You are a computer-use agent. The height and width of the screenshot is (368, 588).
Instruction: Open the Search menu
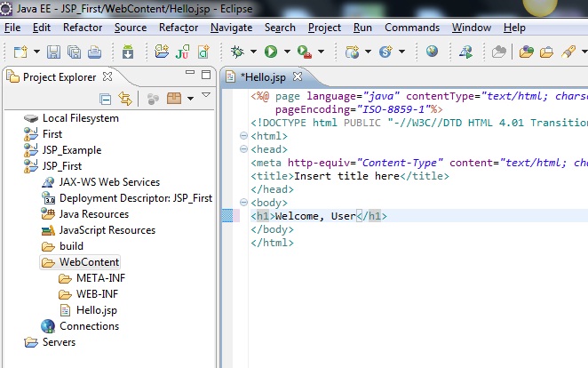[280, 28]
